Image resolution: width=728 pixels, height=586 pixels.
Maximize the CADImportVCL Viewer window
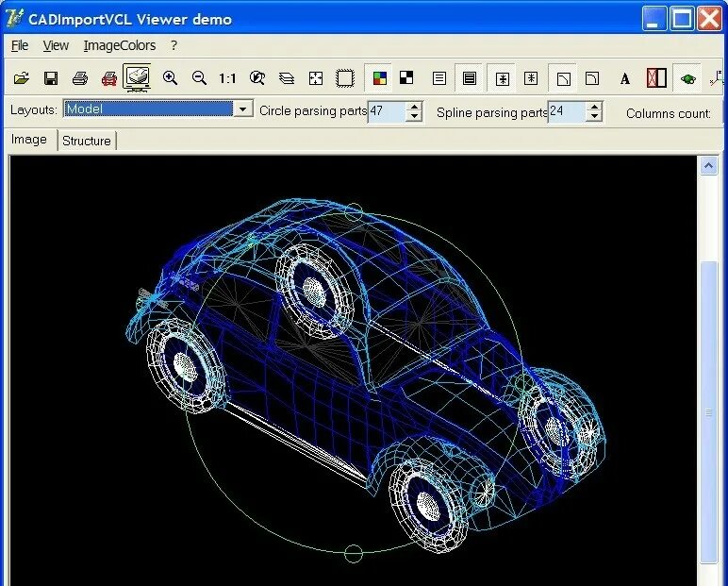point(682,19)
